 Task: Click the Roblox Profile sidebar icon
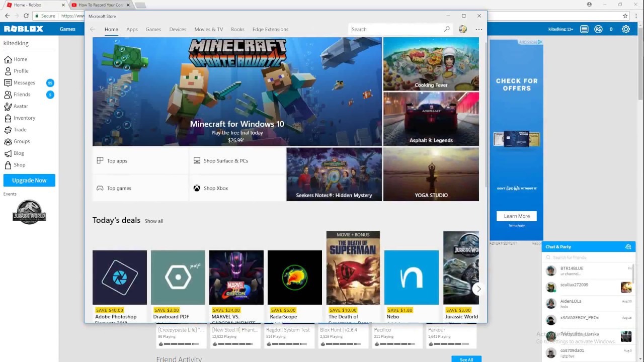coord(8,71)
